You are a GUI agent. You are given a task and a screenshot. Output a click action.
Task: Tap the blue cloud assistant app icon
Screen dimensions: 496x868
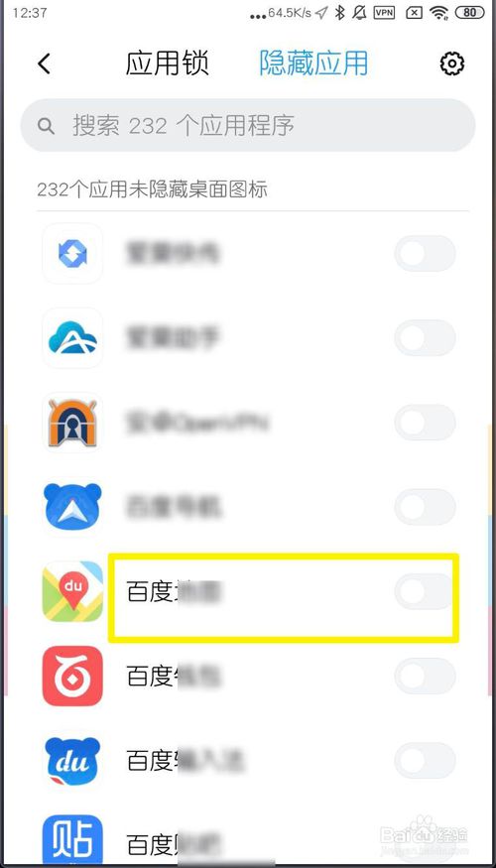(72, 337)
